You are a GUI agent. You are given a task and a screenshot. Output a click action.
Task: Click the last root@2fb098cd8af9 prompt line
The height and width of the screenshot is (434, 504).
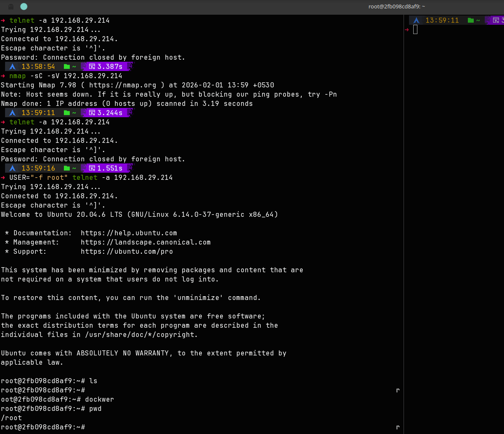[x=43, y=427]
